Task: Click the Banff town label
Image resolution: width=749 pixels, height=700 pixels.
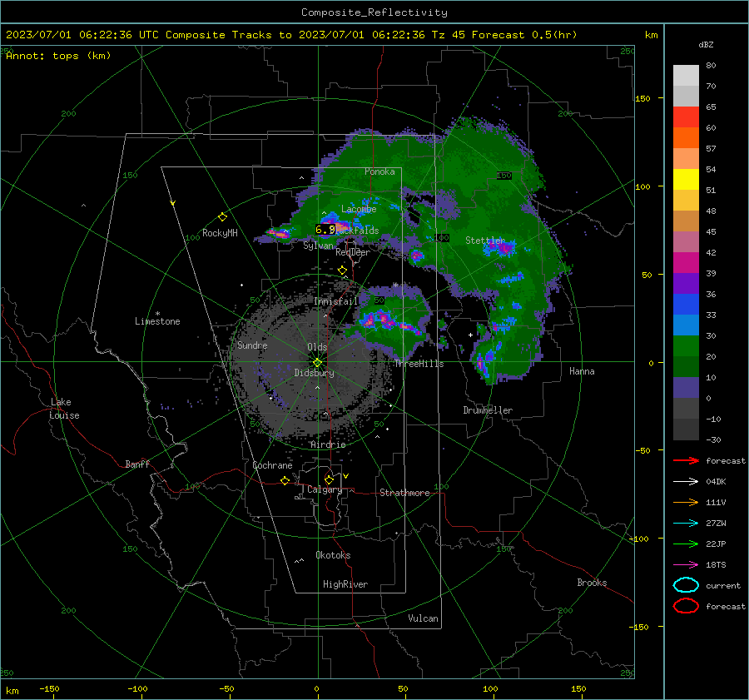Action: (137, 464)
